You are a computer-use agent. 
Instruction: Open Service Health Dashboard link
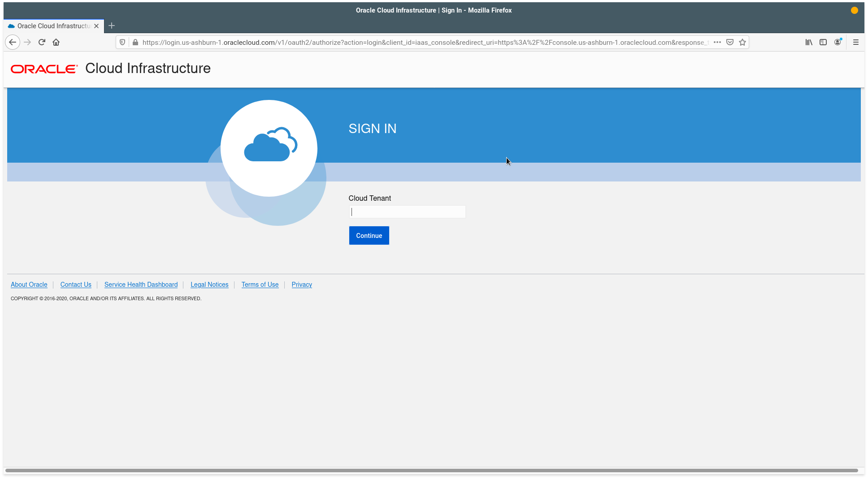click(141, 285)
